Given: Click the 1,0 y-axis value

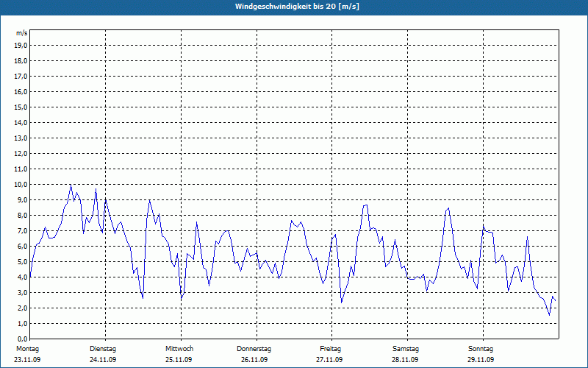Looking at the screenshot, I should click(22, 323).
